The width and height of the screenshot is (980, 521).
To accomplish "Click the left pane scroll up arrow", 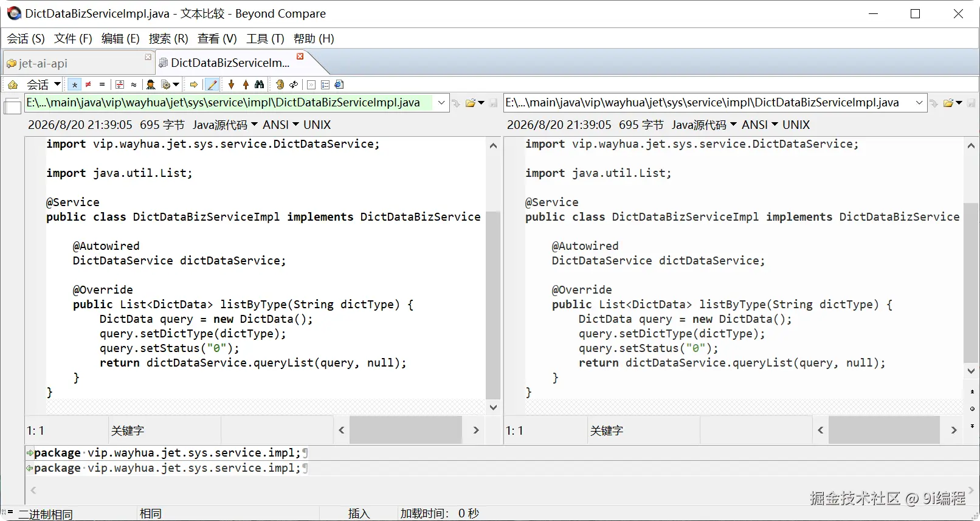I will pyautogui.click(x=493, y=145).
